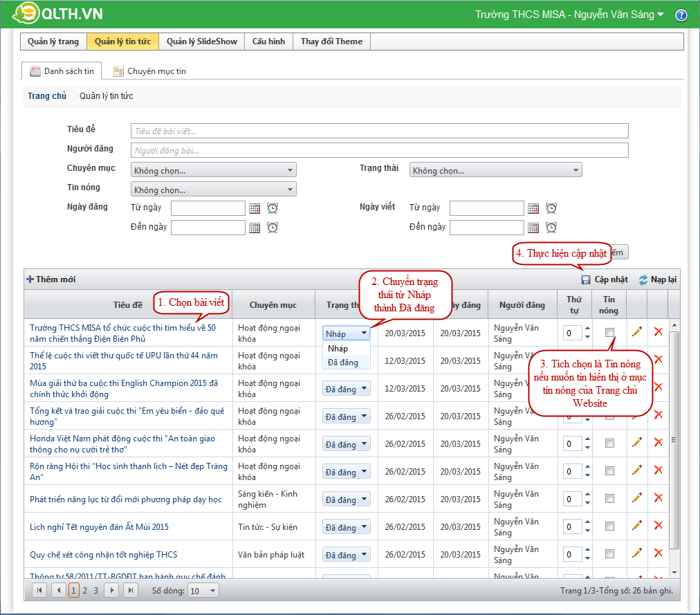This screenshot has height=615, width=700.
Task: Go to the last page of results
Action: pos(129,590)
